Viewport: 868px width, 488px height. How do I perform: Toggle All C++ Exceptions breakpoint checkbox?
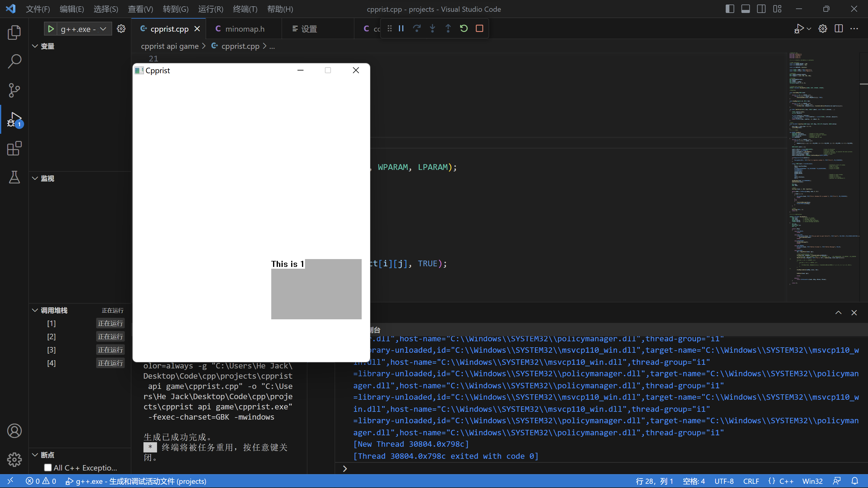(48, 468)
